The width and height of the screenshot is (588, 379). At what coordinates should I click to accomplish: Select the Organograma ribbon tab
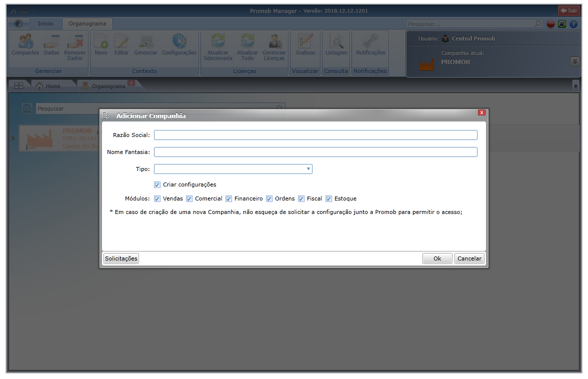tap(87, 23)
